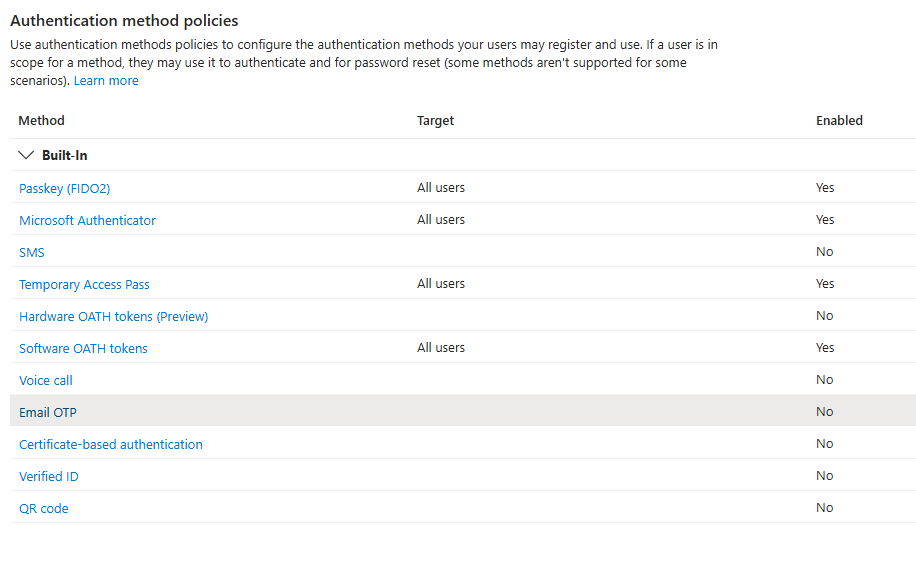Screen dimensions: 916x561
Task: Click All users target for Passkey (FIDO2)
Action: point(440,188)
